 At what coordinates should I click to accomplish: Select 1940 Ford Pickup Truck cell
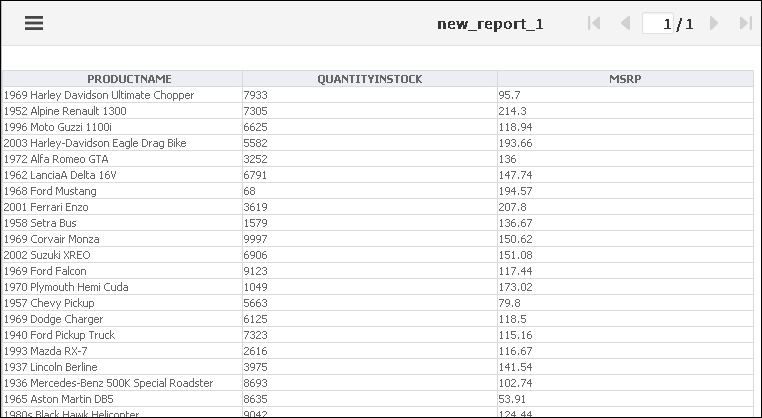[122, 335]
